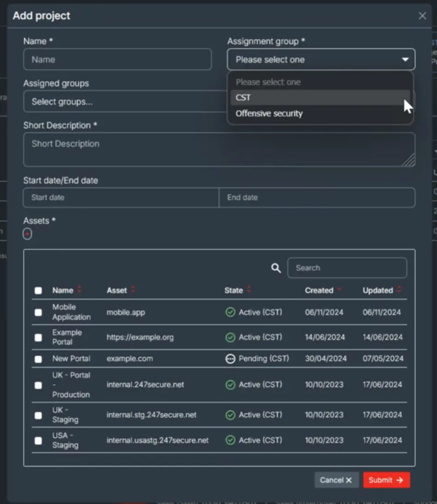Click the magnifier search icon
This screenshot has width=437, height=504.
(276, 268)
